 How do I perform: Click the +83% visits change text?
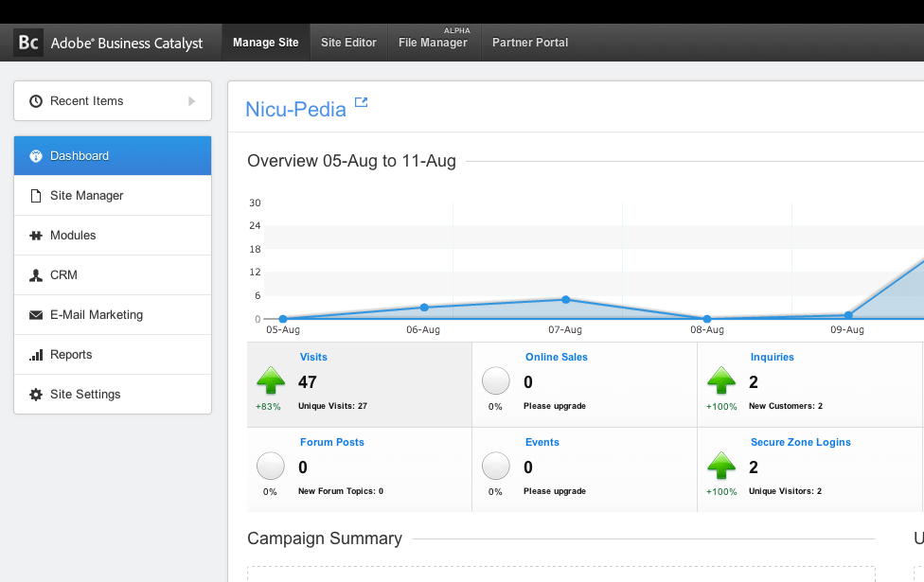click(268, 407)
